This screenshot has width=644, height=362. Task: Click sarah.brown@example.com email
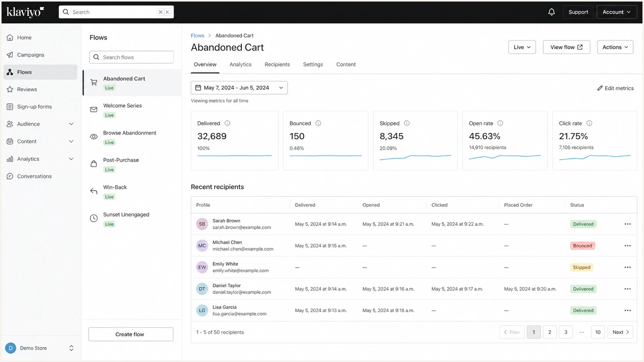click(241, 227)
